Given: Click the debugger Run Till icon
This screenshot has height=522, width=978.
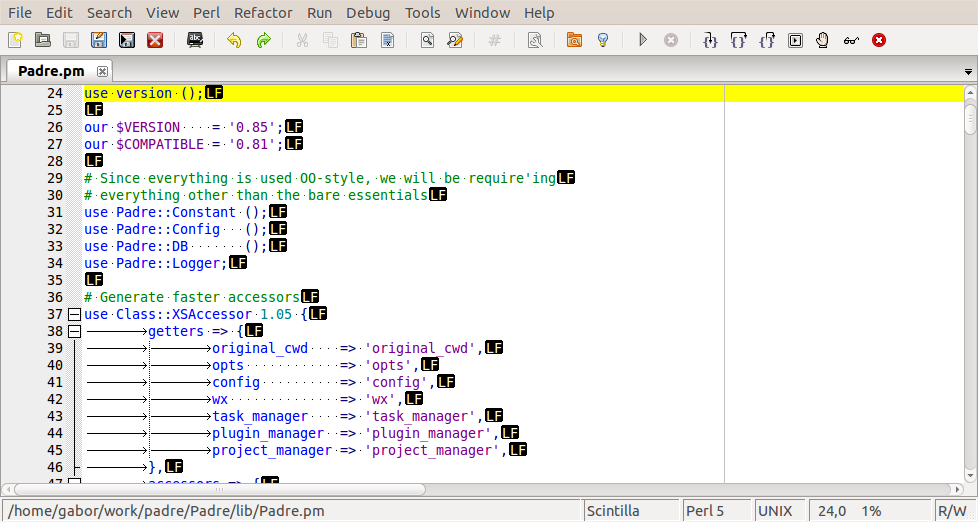Looking at the screenshot, I should tap(795, 41).
